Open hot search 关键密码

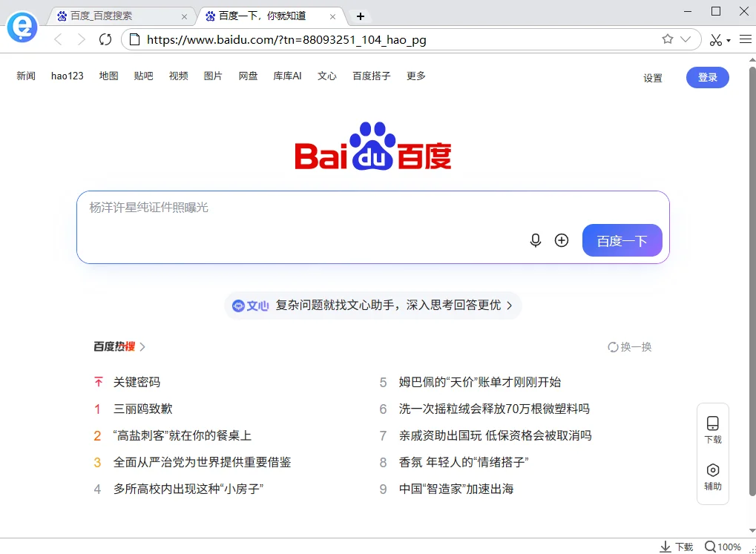(x=137, y=382)
